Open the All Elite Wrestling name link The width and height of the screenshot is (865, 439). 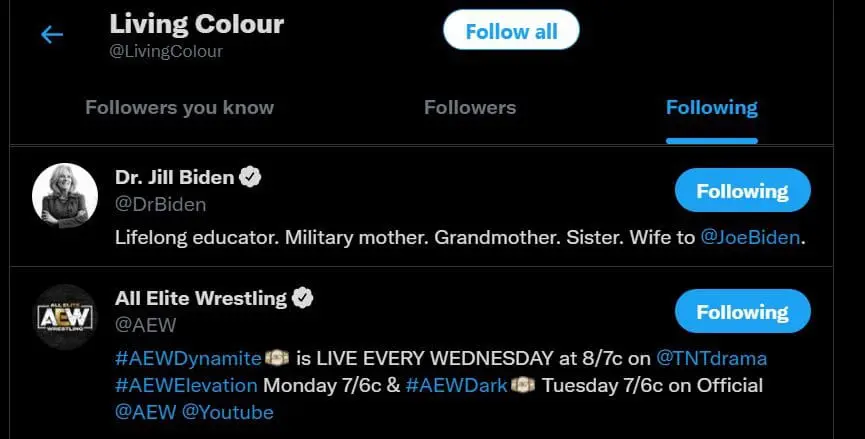(x=201, y=297)
